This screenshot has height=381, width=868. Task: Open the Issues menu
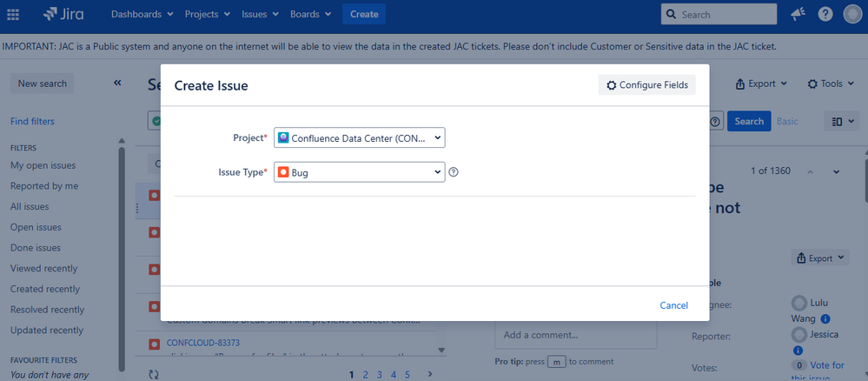260,14
